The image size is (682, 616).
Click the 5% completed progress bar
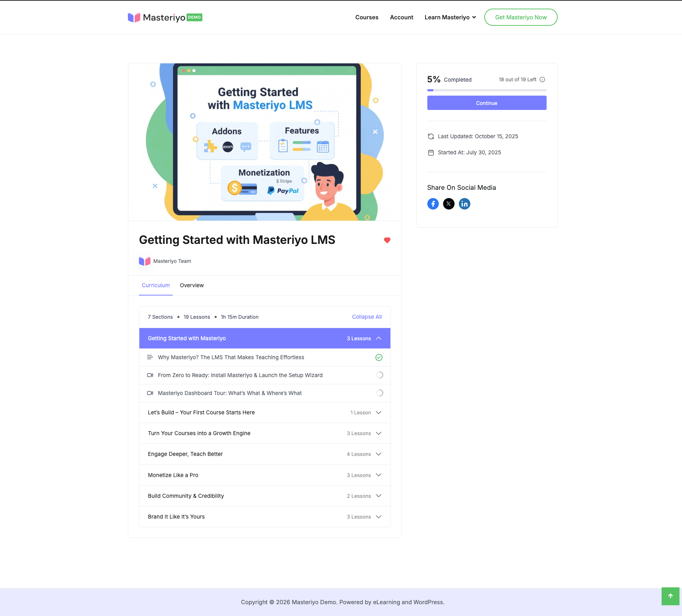point(487,90)
